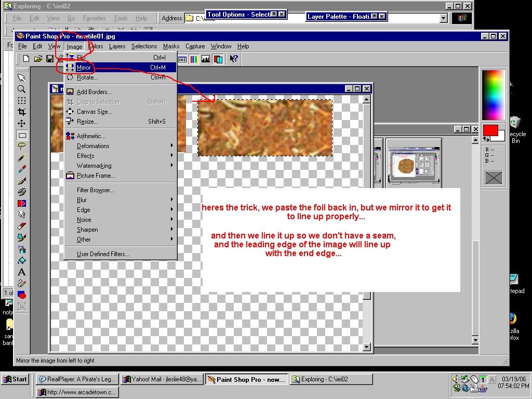
Task: Switch to arcadetown browser taskbar button
Action: 78,392
